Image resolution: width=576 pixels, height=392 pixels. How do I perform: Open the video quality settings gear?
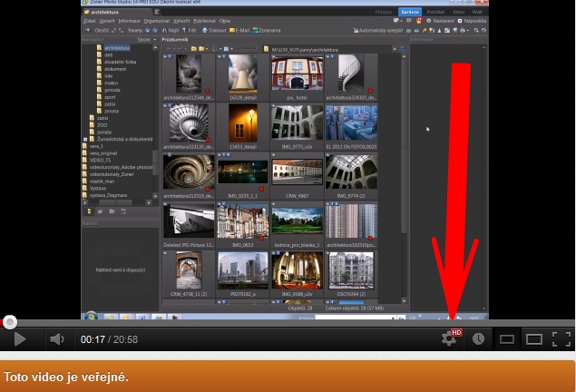point(449,338)
